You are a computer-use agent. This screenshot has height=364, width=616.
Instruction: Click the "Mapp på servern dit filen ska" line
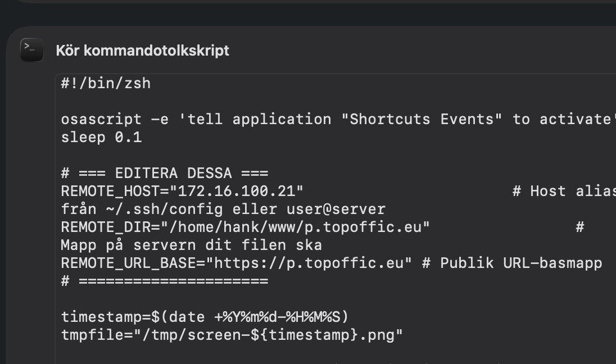coord(191,245)
